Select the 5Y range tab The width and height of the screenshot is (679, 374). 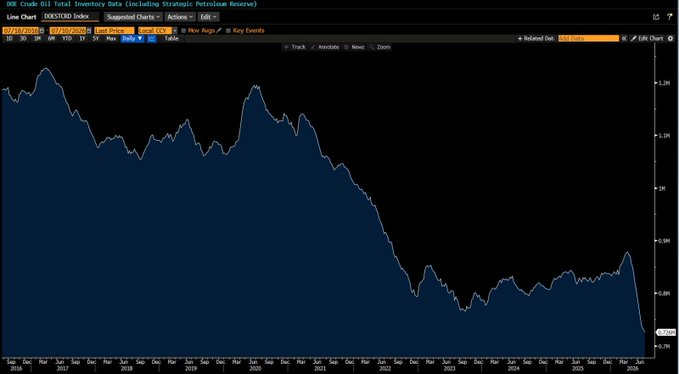[96, 39]
